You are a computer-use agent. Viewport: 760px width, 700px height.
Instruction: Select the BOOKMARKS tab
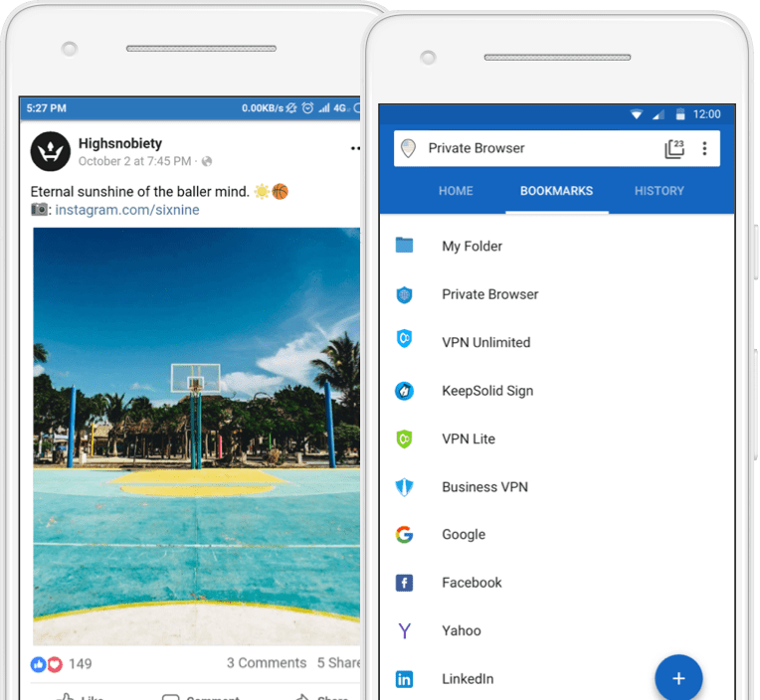click(556, 191)
